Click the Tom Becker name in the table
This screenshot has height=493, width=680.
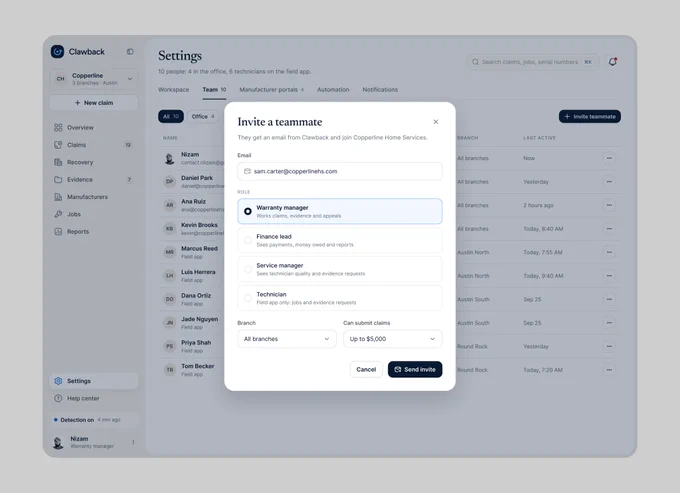(198, 366)
